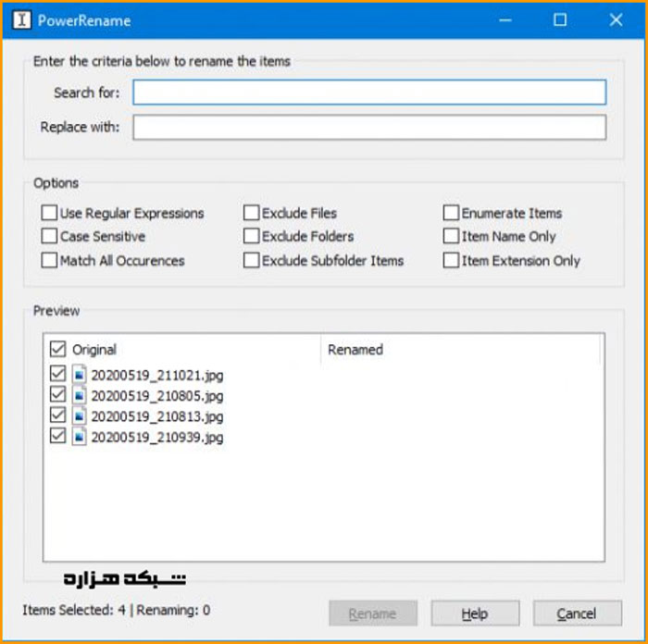Viewport: 648px width, 644px height.
Task: Uncheck file 20200519_210805.jpg
Action: pyautogui.click(x=57, y=394)
